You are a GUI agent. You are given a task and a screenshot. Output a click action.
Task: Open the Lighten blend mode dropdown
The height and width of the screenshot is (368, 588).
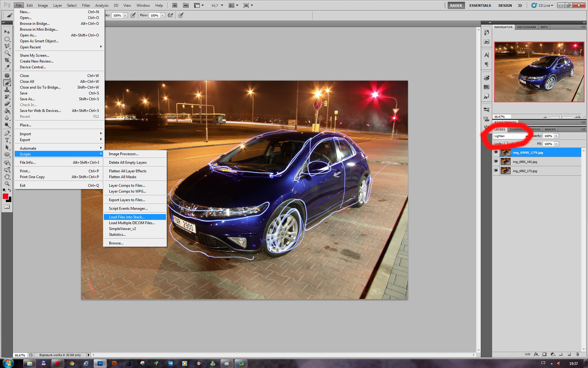click(511, 136)
